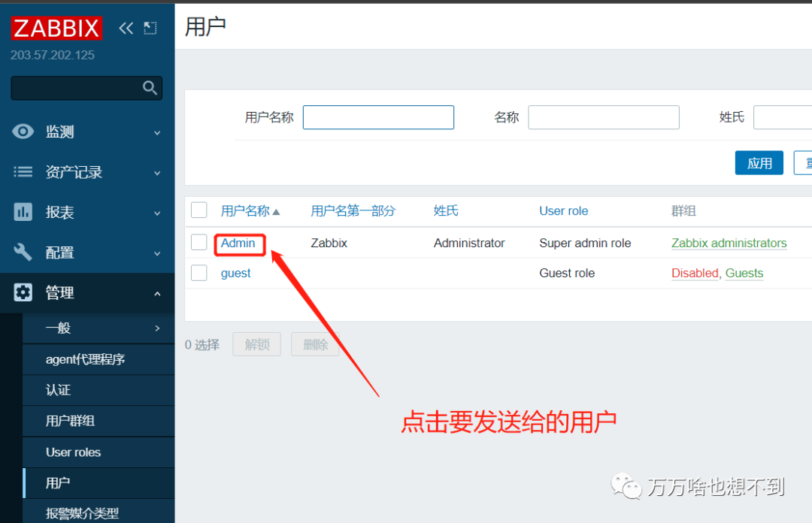
Task: Tick the checkbox for guest row
Action: click(x=198, y=272)
